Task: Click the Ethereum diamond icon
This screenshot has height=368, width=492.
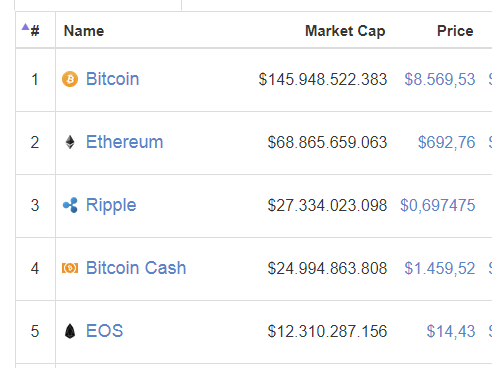Action: point(70,142)
